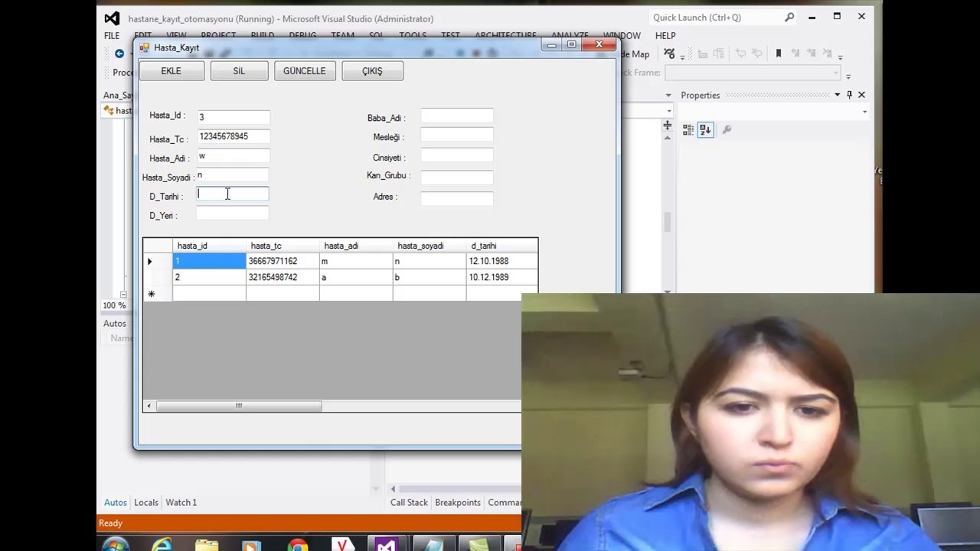
Task: Close the Properties panel
Action: 861,95
